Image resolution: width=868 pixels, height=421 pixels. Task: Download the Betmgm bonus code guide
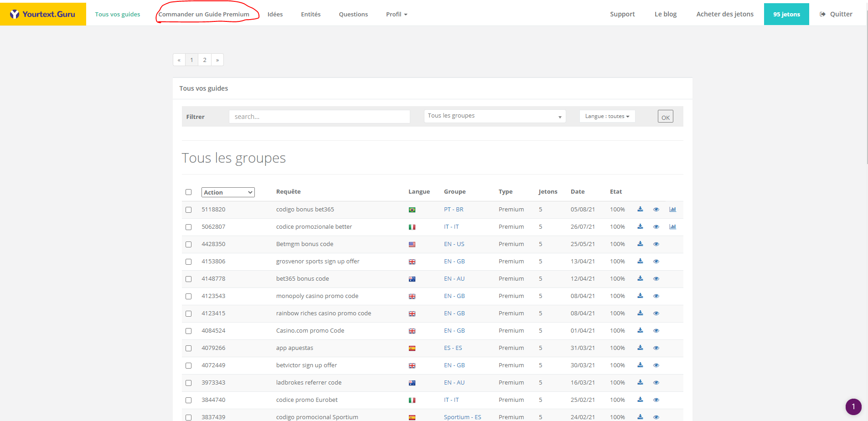tap(640, 244)
